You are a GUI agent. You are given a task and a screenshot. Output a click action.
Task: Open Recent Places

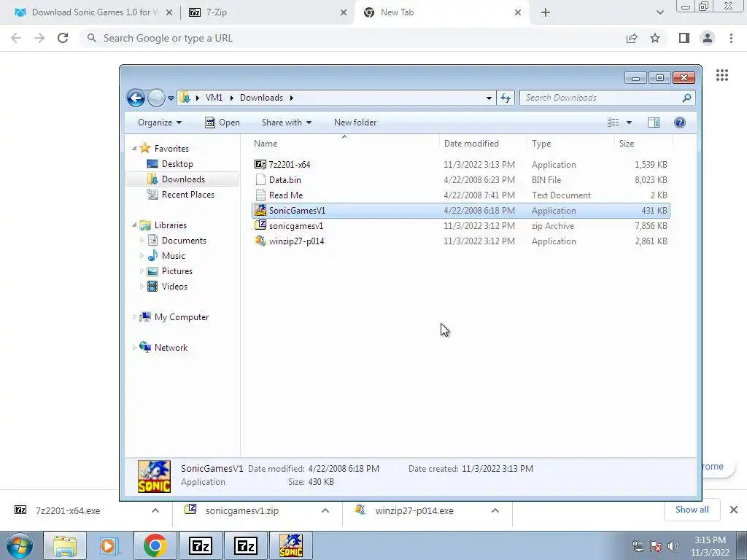click(187, 194)
